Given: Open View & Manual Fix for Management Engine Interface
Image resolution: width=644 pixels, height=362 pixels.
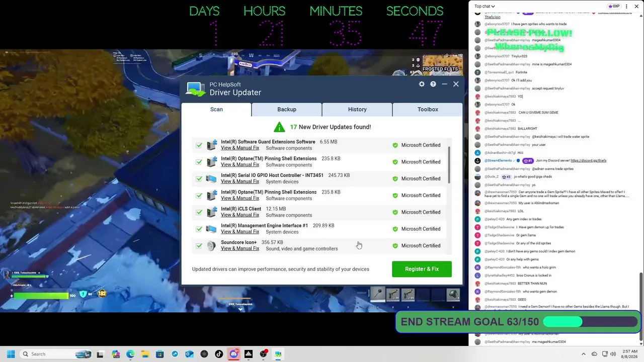Looking at the screenshot, I should click(x=240, y=232).
